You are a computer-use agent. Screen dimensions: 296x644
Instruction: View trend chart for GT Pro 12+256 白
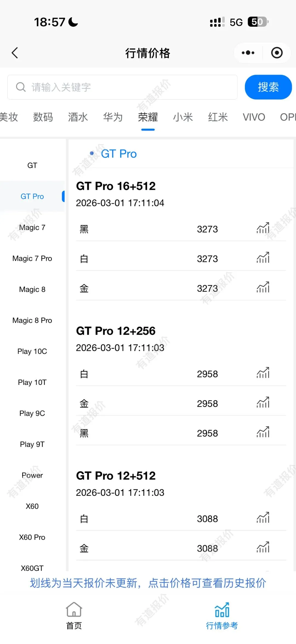point(263,373)
